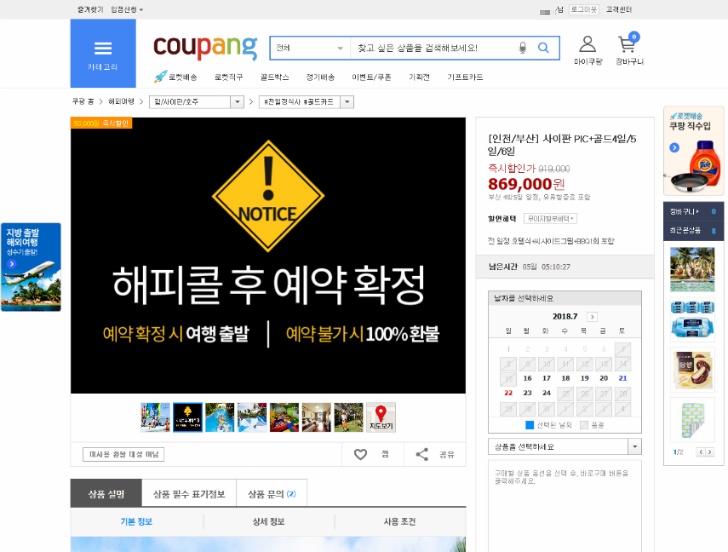The height and width of the screenshot is (552, 728).
Task: Select July 19 in the calendar
Action: [585, 378]
